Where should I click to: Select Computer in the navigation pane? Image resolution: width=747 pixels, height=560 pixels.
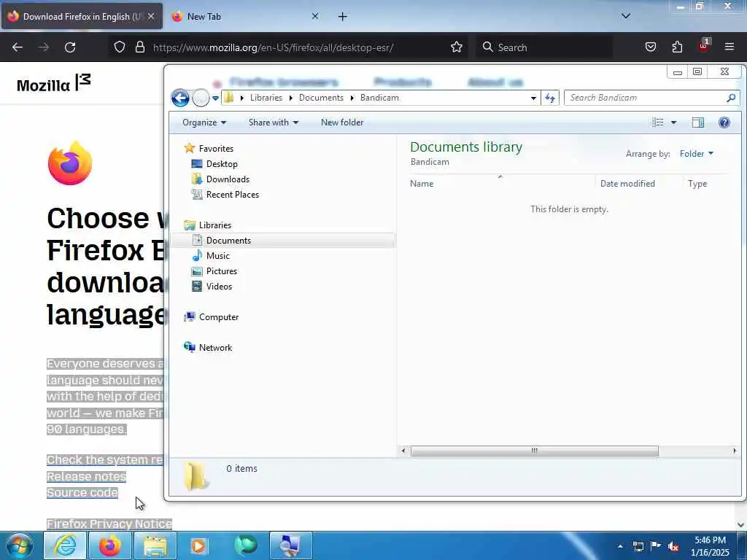point(219,317)
